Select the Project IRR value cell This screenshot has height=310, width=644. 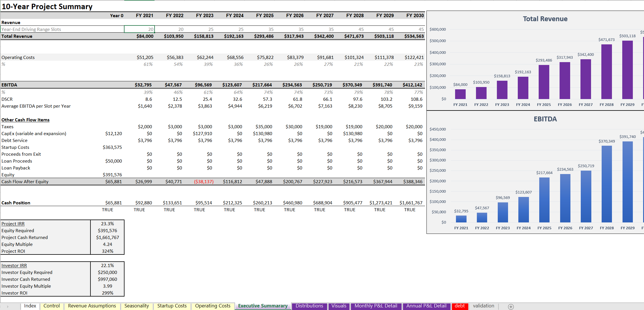click(x=107, y=224)
